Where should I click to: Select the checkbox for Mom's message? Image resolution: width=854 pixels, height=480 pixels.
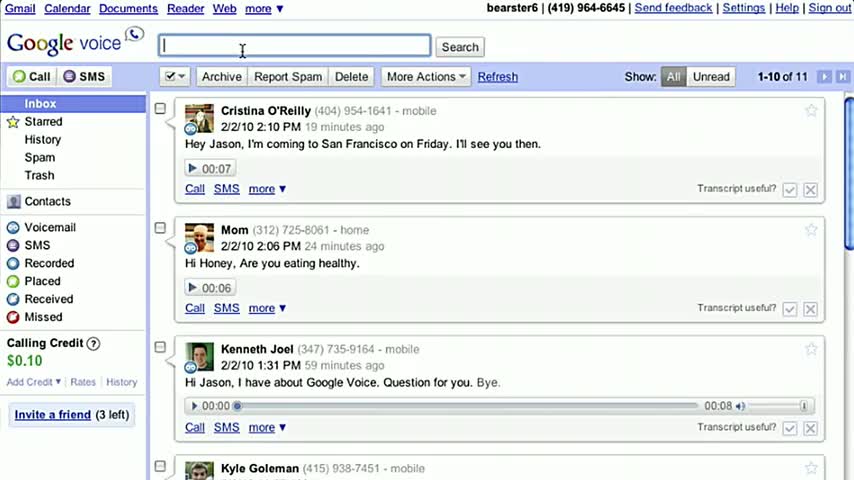coord(160,228)
